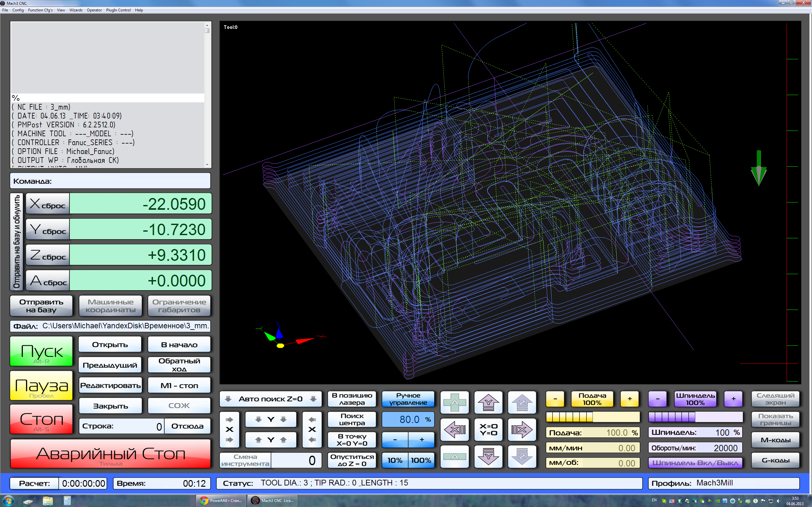Click the Z up jog arrow icon
Viewport: 812px width, 507px height.
[522, 402]
